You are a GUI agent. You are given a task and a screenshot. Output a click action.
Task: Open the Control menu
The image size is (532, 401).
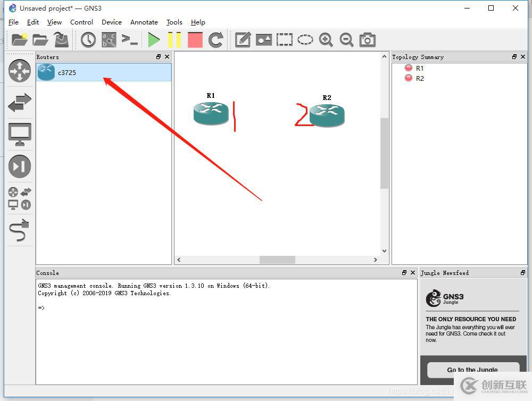pos(81,22)
